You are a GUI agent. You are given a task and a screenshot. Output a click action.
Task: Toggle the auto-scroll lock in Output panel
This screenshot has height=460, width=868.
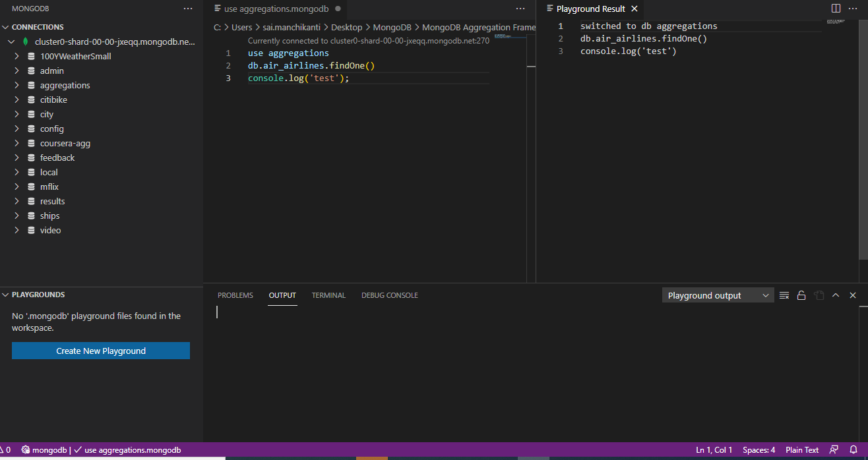801,295
